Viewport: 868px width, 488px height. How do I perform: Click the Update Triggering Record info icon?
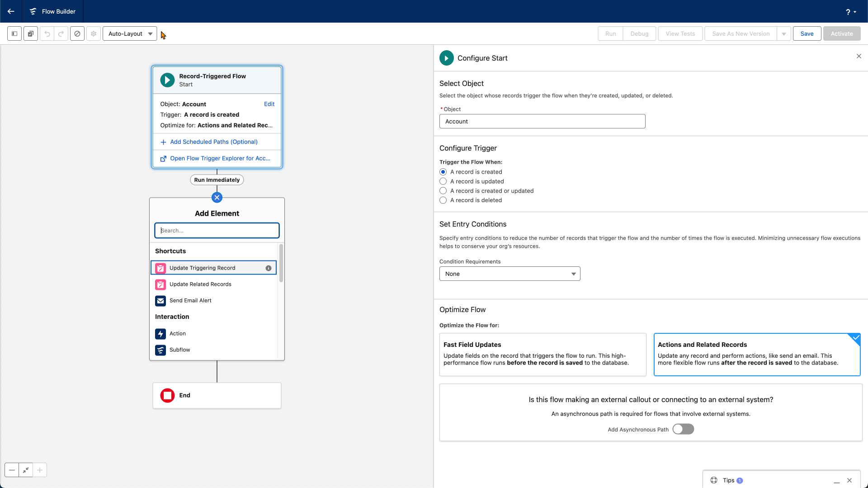(x=269, y=268)
